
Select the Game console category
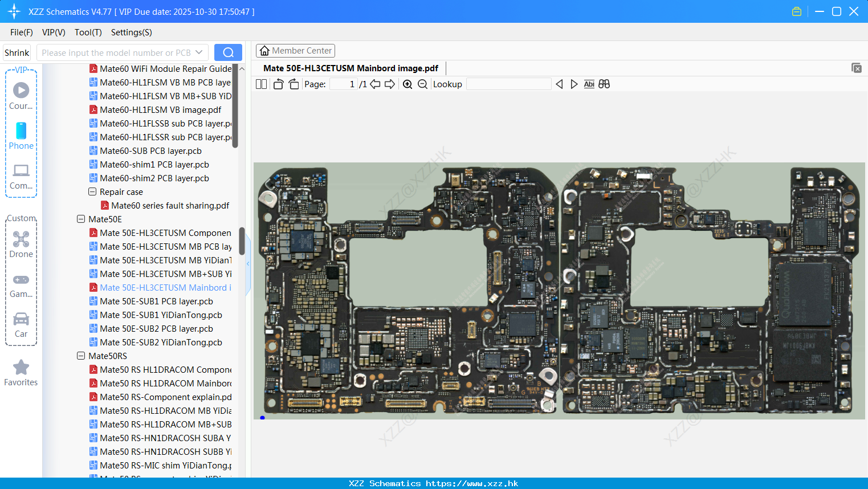pos(21,285)
